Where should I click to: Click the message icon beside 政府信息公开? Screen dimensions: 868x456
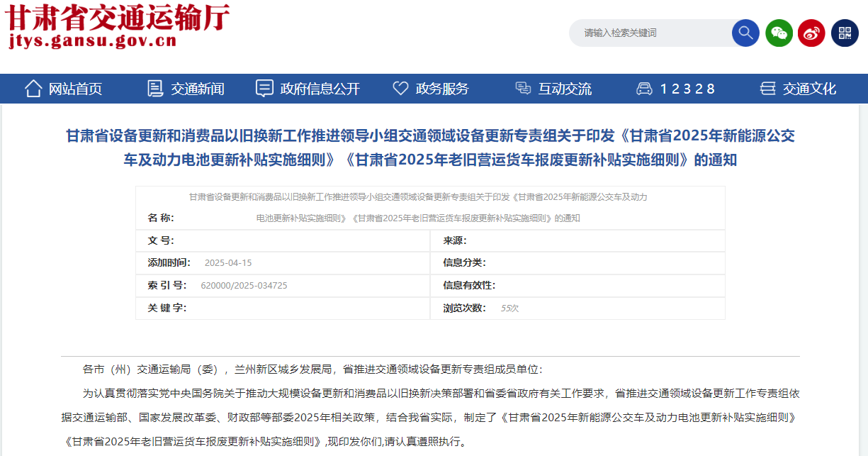[x=264, y=89]
